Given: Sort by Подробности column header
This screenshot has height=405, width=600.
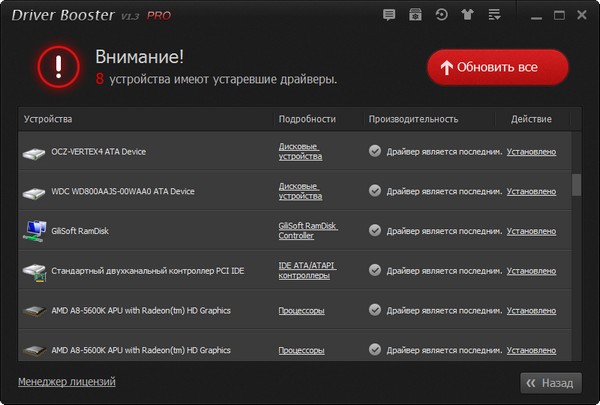Looking at the screenshot, I should (x=318, y=119).
